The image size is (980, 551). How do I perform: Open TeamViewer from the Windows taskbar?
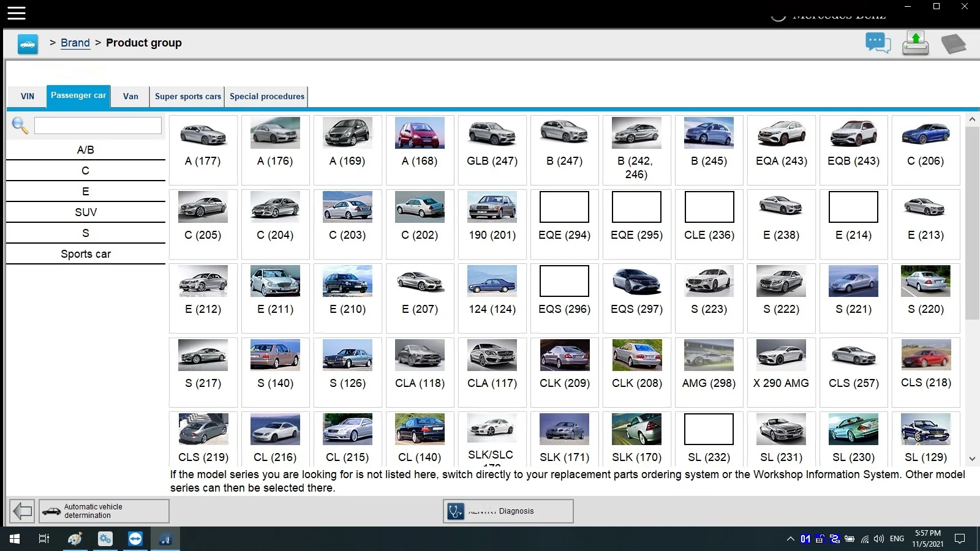pyautogui.click(x=135, y=539)
